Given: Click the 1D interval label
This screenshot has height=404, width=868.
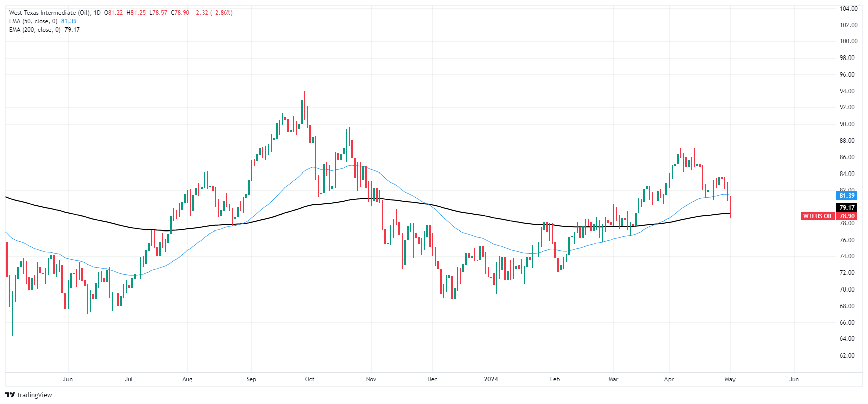Looking at the screenshot, I should (97, 13).
